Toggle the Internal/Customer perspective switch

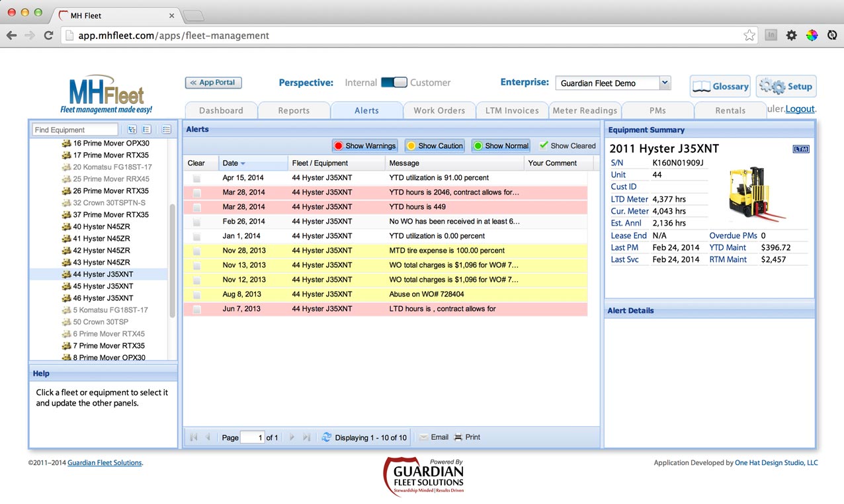(394, 83)
